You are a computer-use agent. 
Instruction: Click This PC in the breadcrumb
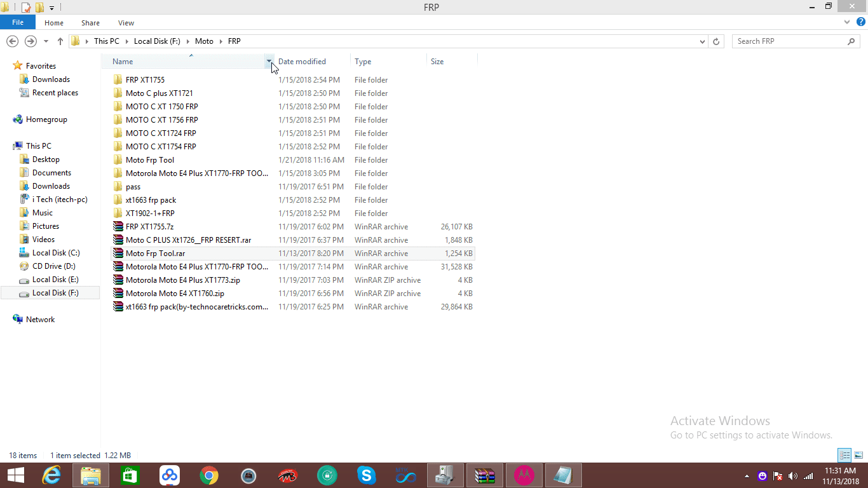tap(106, 41)
